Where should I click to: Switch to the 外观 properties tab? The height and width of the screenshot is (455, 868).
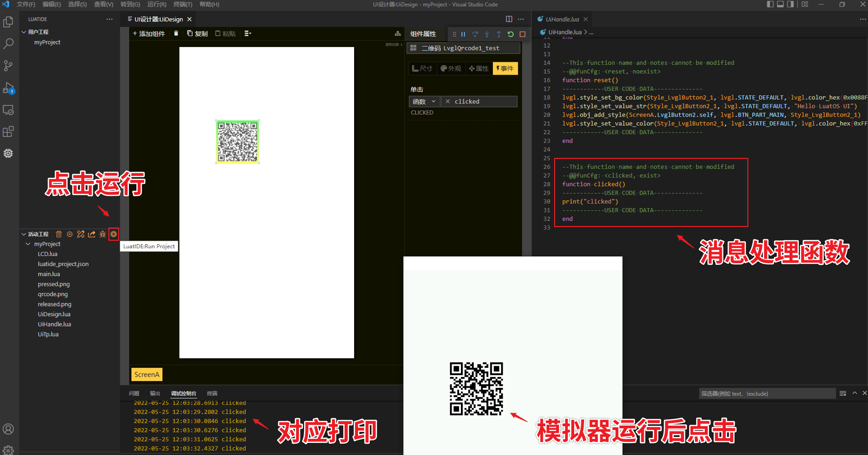[451, 68]
